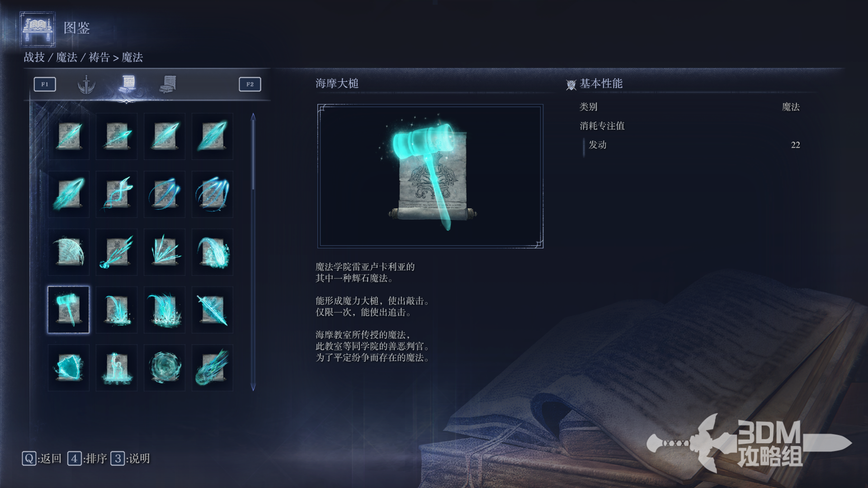This screenshot has width=868, height=488.
Task: Select the selected hammer sorcery scroll icon
Action: (x=69, y=310)
